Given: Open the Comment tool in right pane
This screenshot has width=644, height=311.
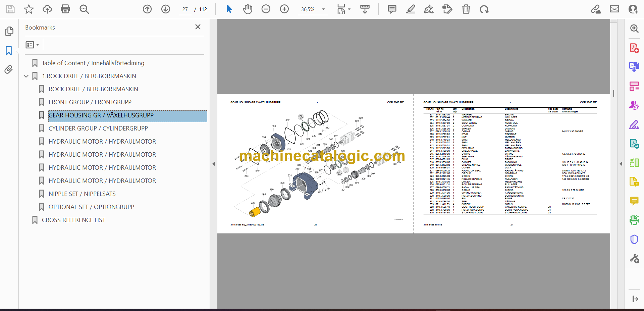Looking at the screenshot, I should [x=634, y=201].
